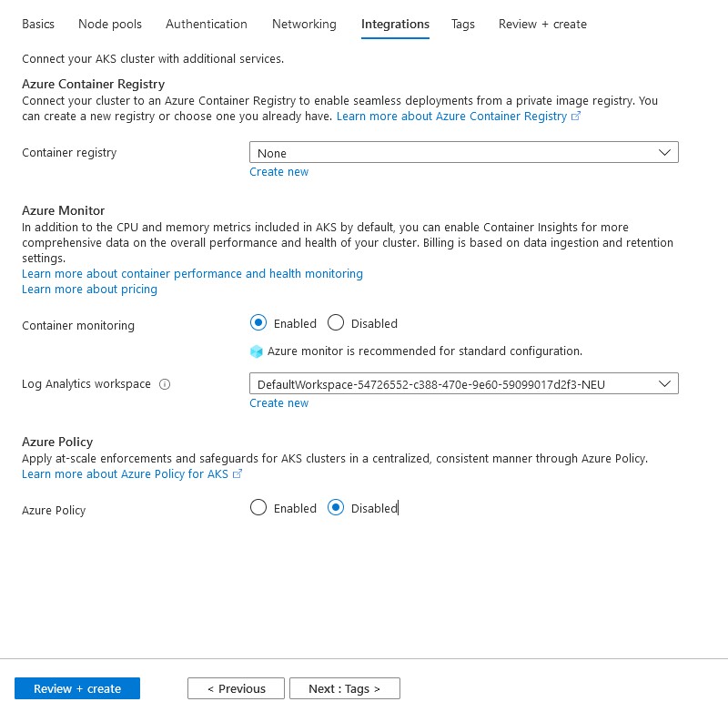Screen dimensions: 728x712
Task: Choose Disabled option for Azure Policy
Action: click(336, 508)
